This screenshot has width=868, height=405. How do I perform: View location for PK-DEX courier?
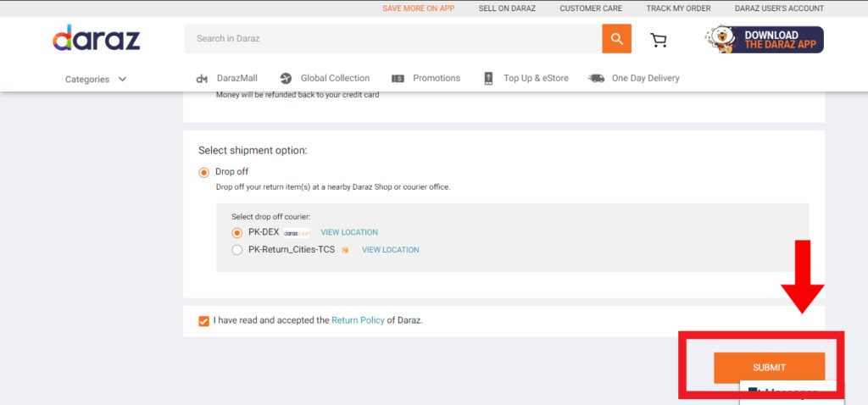point(349,232)
